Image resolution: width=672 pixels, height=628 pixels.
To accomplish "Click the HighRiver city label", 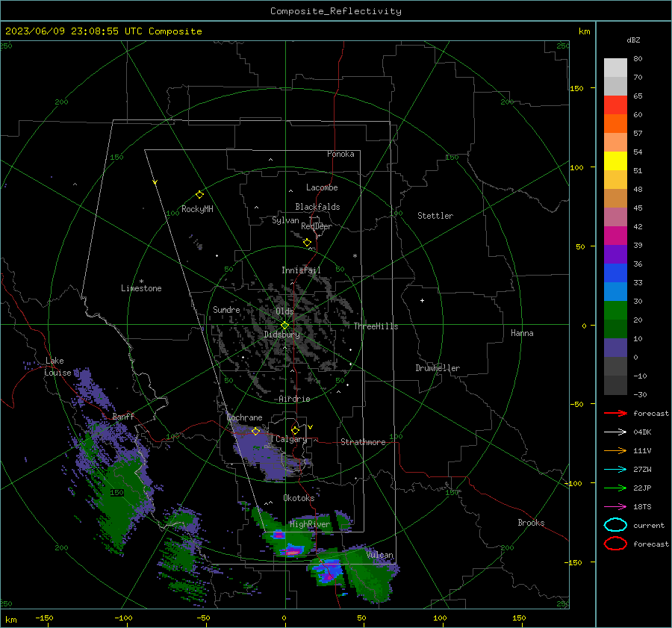I will tap(310, 524).
